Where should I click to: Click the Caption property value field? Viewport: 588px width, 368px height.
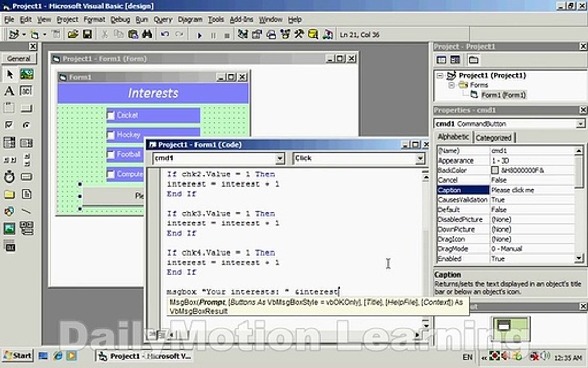coord(532,190)
